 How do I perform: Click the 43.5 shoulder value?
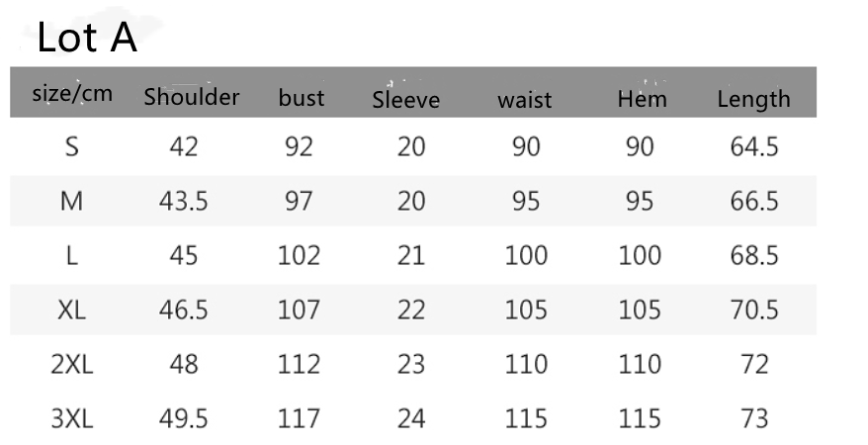click(x=184, y=202)
